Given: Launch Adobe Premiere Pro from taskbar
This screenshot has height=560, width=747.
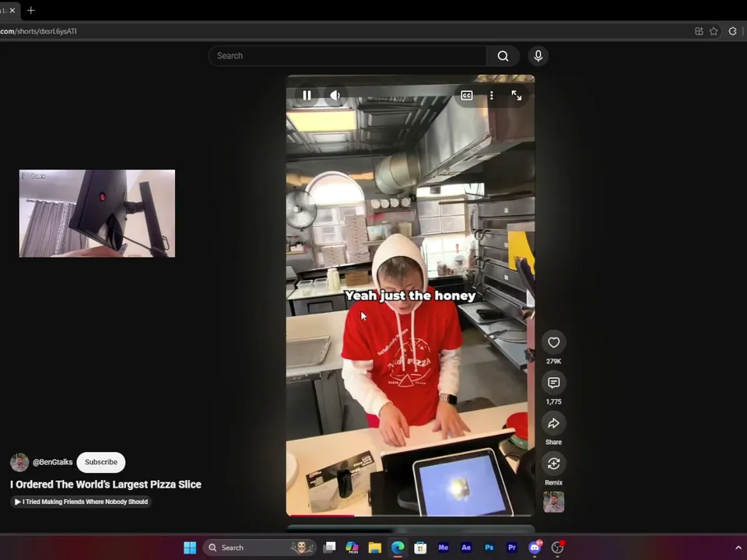Looking at the screenshot, I should [512, 548].
